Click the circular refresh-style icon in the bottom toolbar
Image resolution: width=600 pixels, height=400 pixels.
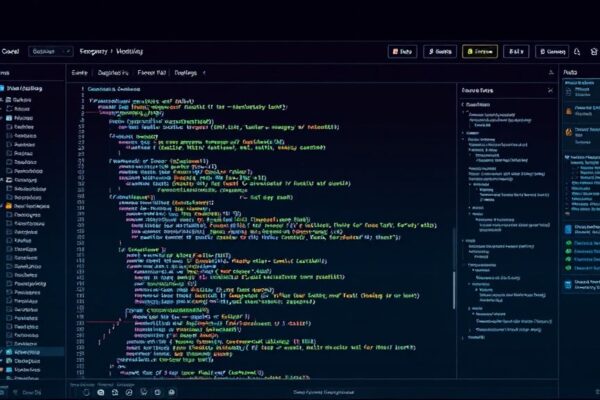tap(86, 392)
